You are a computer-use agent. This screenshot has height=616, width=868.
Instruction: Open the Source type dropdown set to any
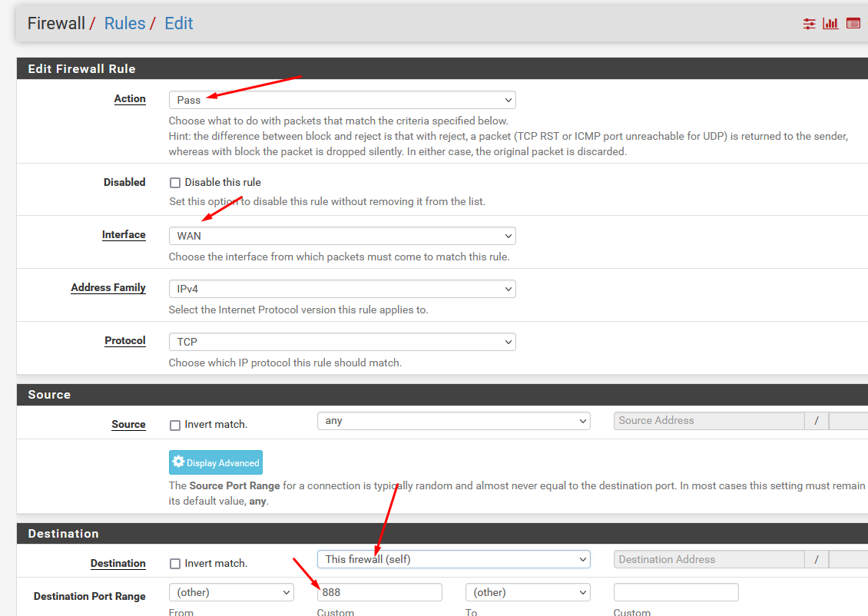(x=453, y=421)
